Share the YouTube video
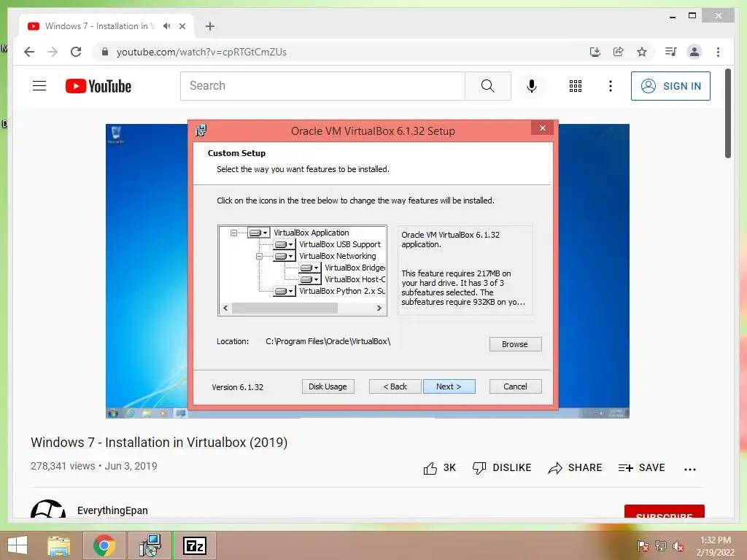The image size is (747, 560). click(575, 468)
